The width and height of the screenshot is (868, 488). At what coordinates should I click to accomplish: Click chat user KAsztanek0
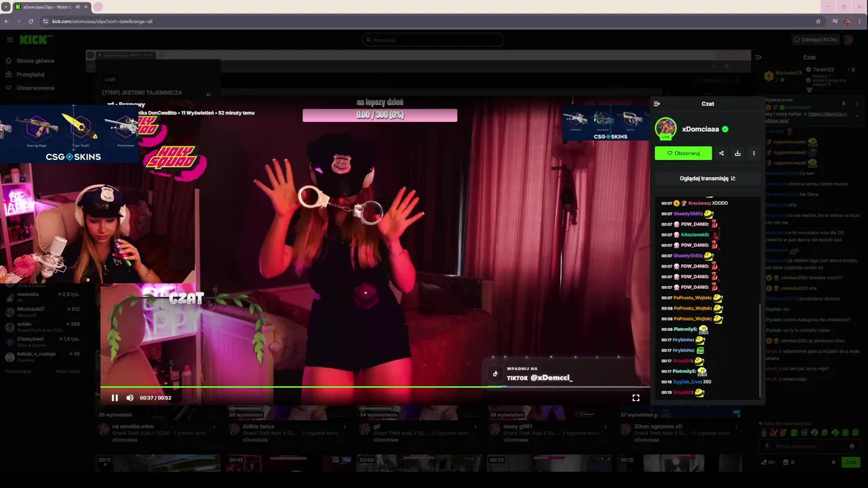pos(694,235)
